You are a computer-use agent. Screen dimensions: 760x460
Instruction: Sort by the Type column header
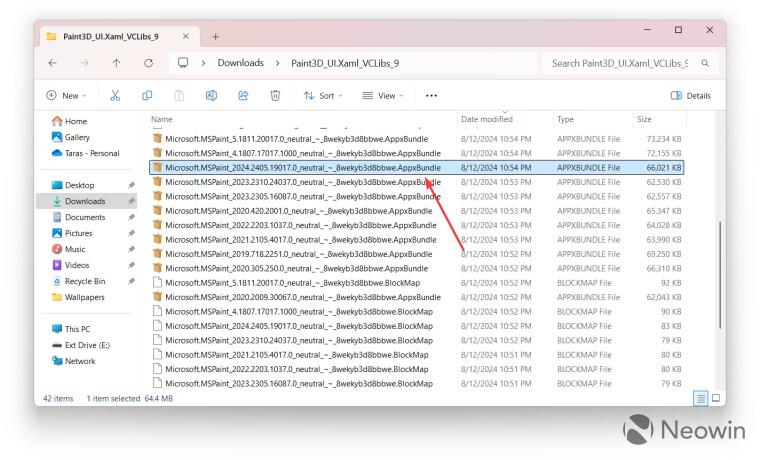565,119
